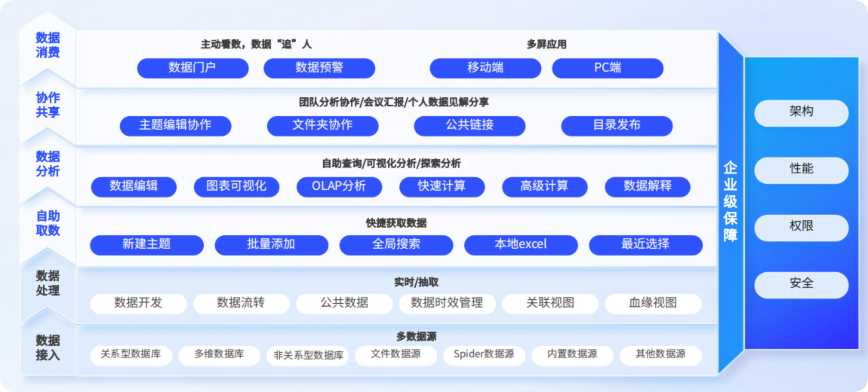
Task: Select 血缘视图
Action: (653, 304)
